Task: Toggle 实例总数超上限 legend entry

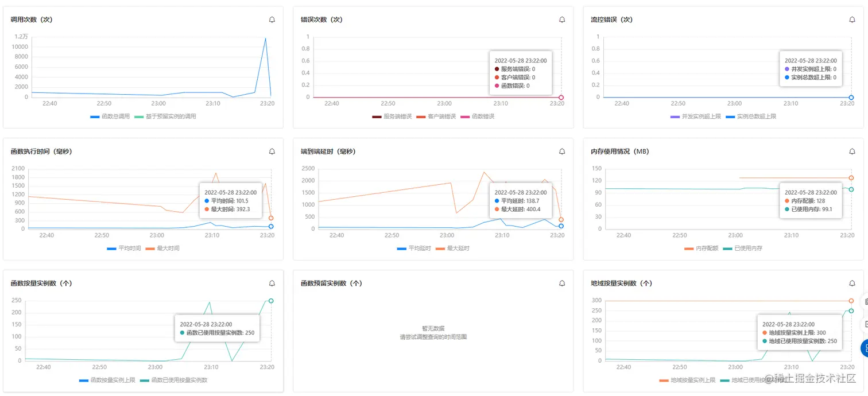Action: pos(751,117)
